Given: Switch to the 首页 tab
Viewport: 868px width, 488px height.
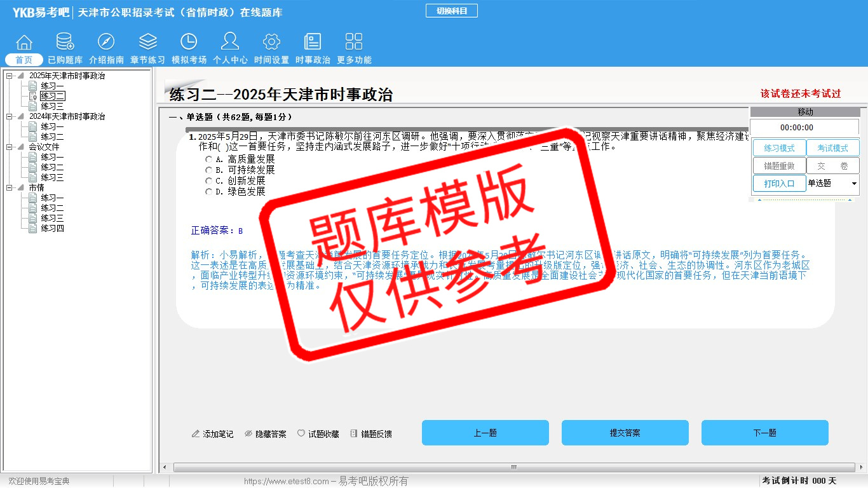Looking at the screenshot, I should pos(24,60).
